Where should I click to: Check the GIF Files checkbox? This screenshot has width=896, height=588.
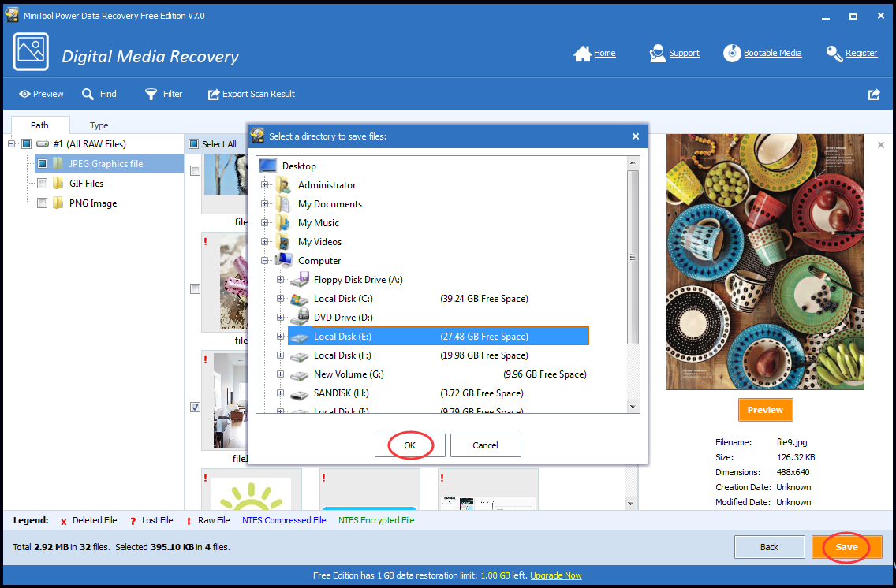pyautogui.click(x=43, y=183)
